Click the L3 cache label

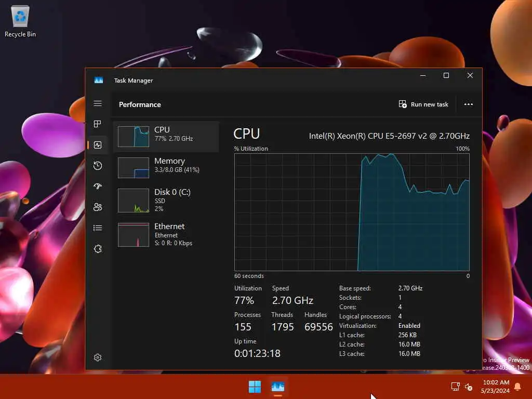point(352,353)
